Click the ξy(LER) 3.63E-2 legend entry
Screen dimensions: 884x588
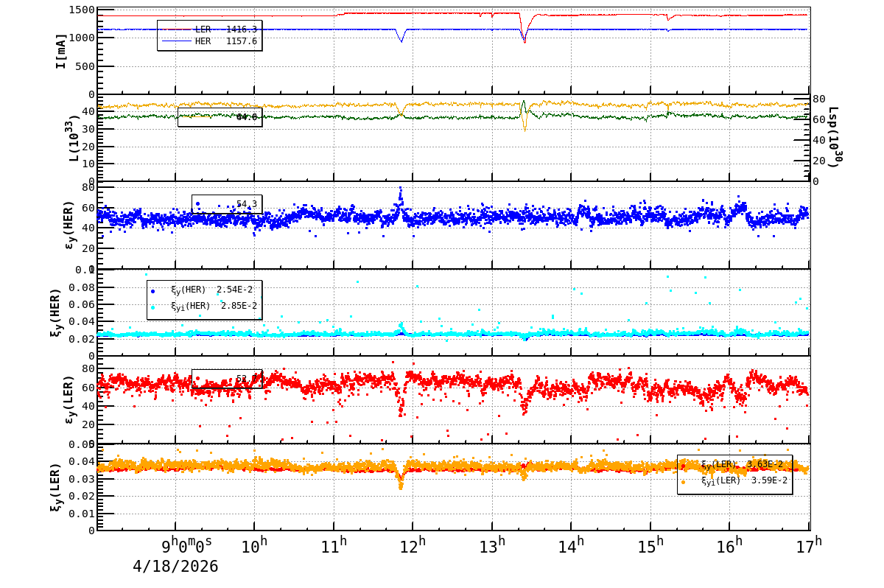[x=734, y=465]
